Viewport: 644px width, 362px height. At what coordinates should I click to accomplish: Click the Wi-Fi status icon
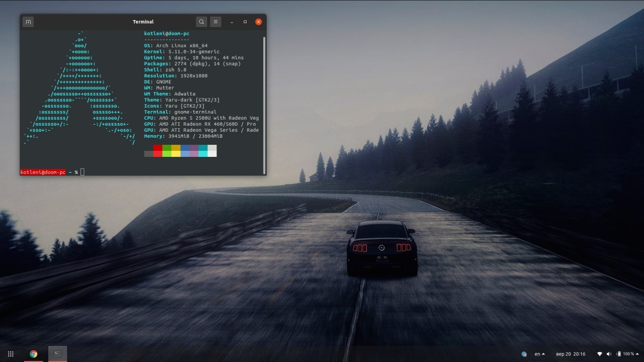(x=600, y=354)
